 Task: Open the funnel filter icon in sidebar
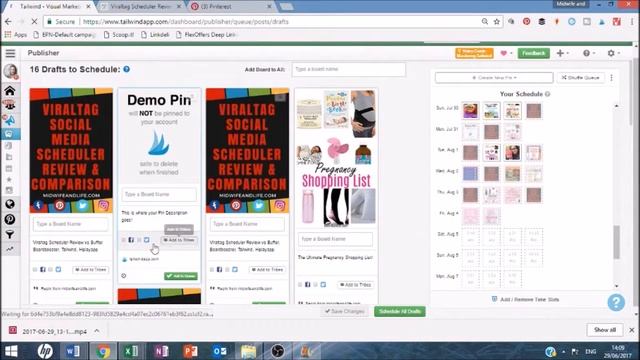pyautogui.click(x=10, y=234)
